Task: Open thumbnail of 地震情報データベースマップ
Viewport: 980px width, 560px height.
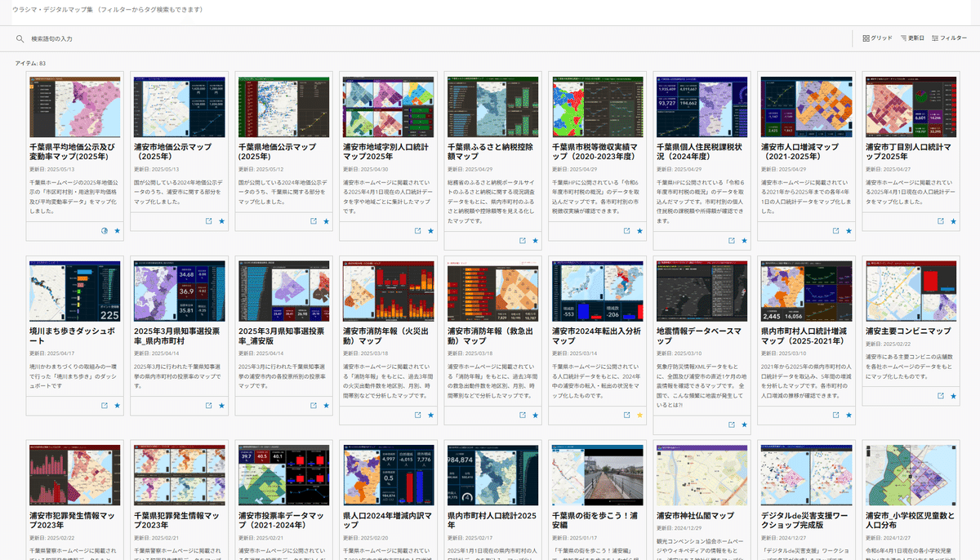Action: (702, 291)
